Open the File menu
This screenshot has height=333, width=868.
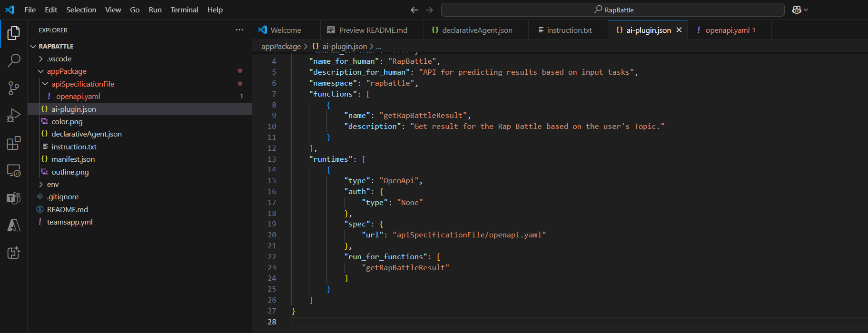point(30,10)
